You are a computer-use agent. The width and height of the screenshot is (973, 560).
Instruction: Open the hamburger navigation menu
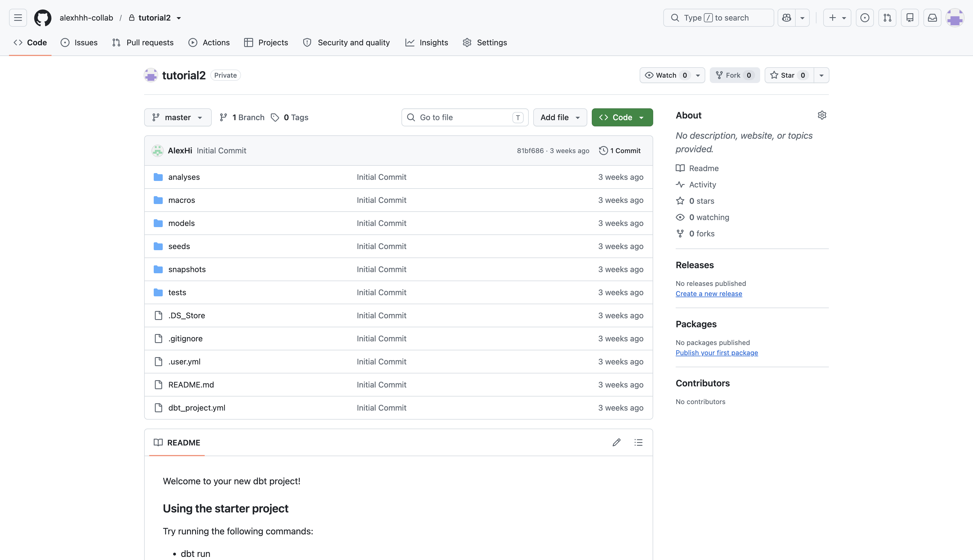[18, 18]
